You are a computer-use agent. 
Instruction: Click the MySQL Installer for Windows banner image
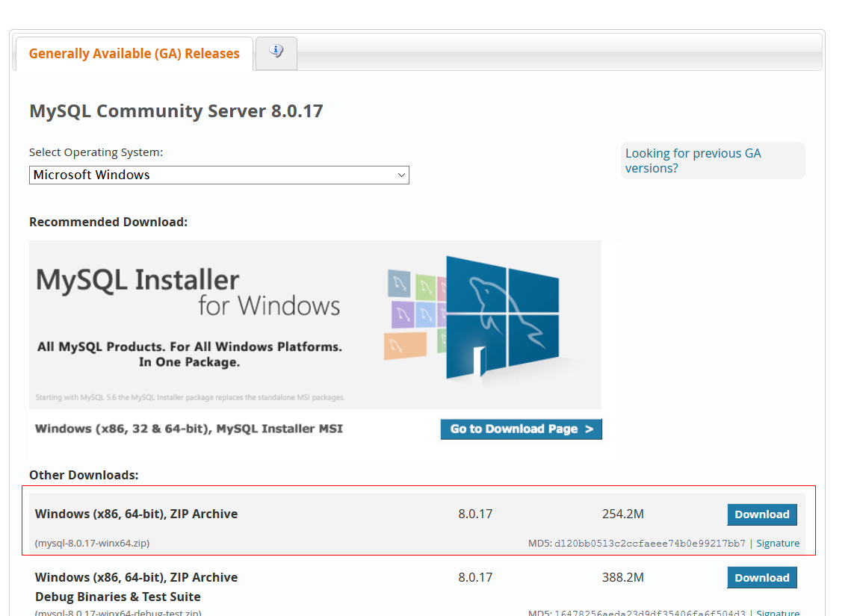click(x=314, y=321)
